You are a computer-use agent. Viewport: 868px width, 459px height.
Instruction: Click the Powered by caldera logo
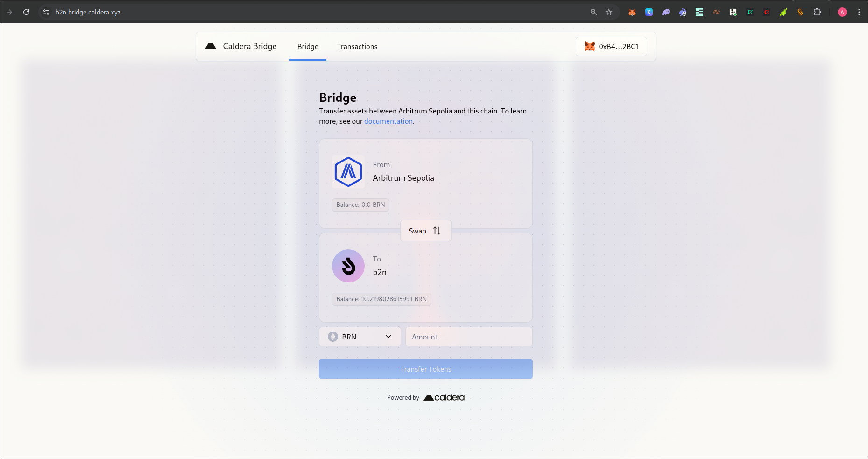coord(444,398)
